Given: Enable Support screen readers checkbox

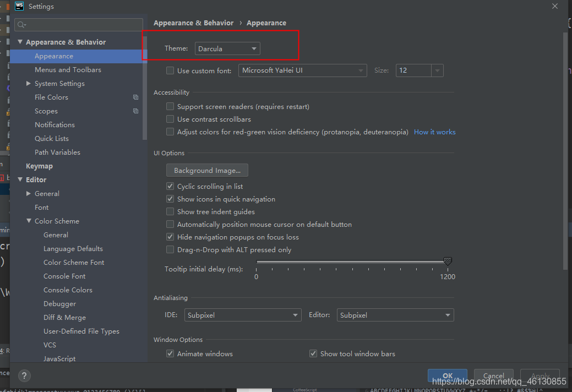Looking at the screenshot, I should point(170,106).
